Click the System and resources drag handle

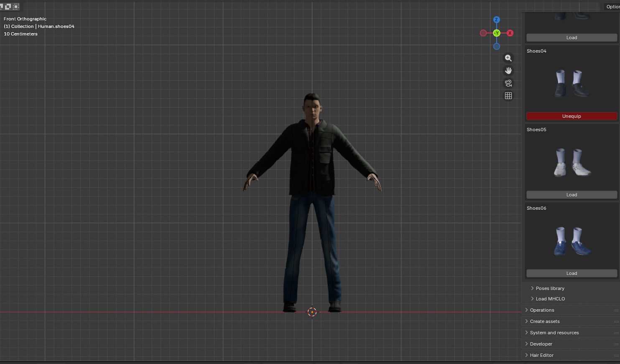tap(616, 333)
